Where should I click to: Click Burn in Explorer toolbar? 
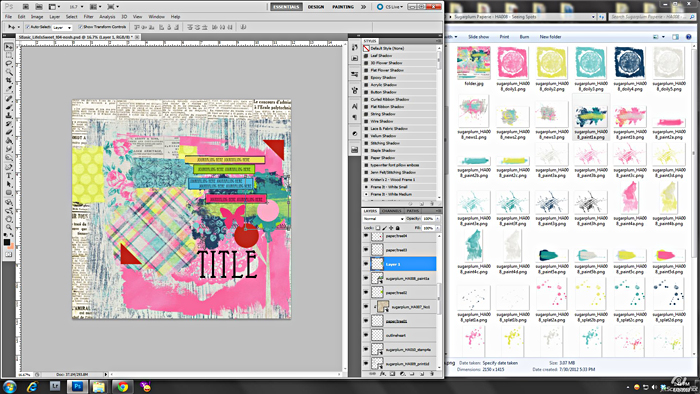pos(524,37)
